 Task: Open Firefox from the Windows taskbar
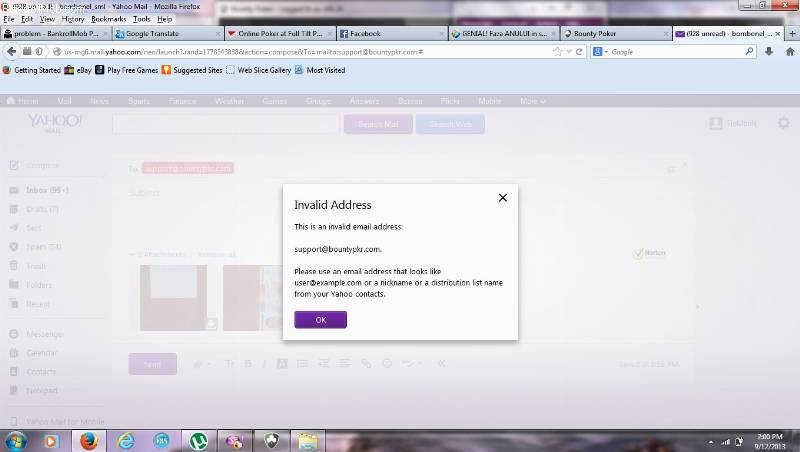click(88, 440)
